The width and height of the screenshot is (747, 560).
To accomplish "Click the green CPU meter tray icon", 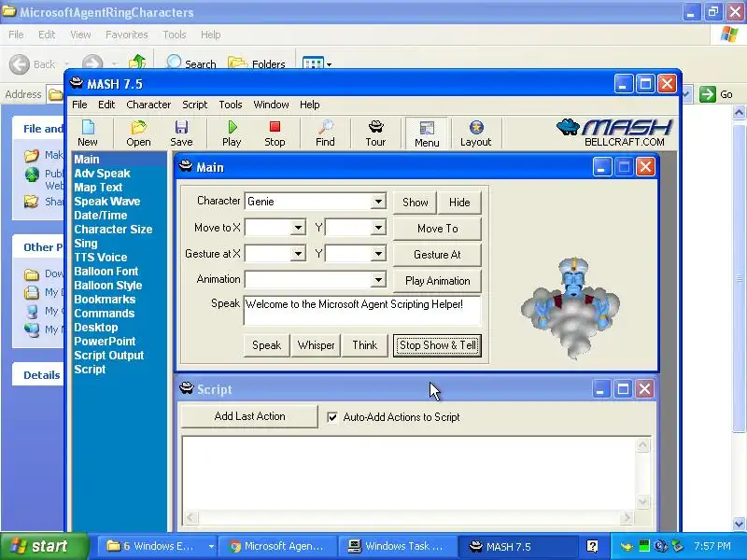I will coord(644,546).
